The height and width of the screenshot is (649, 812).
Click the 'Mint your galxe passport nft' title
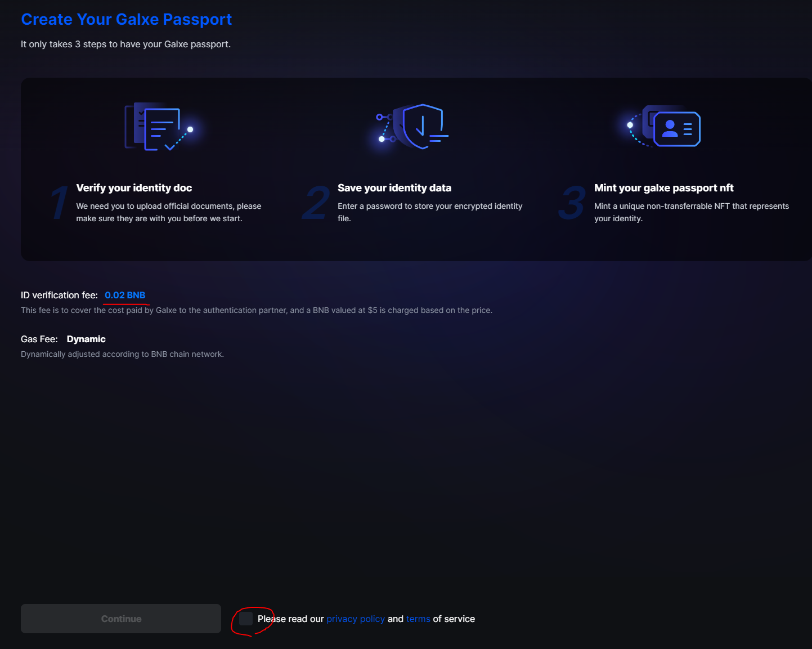(x=664, y=188)
